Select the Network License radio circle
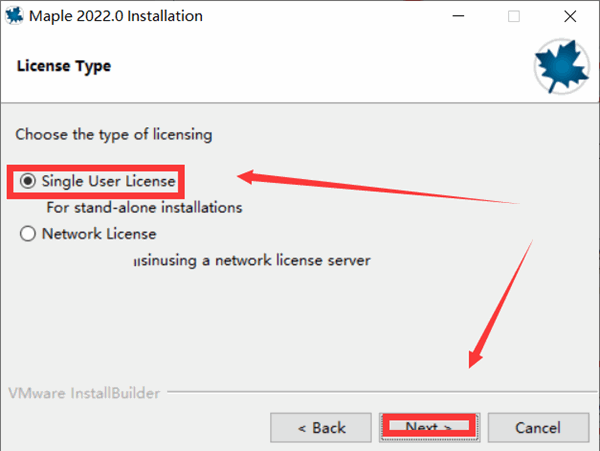This screenshot has width=600, height=451. click(x=27, y=234)
